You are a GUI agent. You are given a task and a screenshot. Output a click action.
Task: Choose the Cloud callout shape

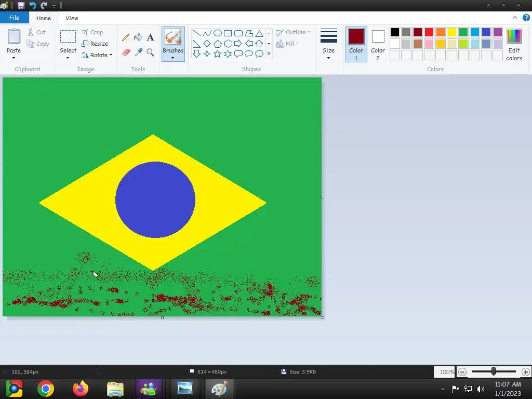(x=259, y=54)
